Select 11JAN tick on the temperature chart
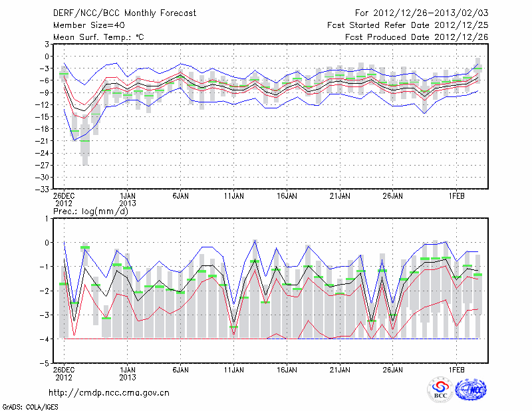This screenshot has width=532, height=411. click(233, 196)
